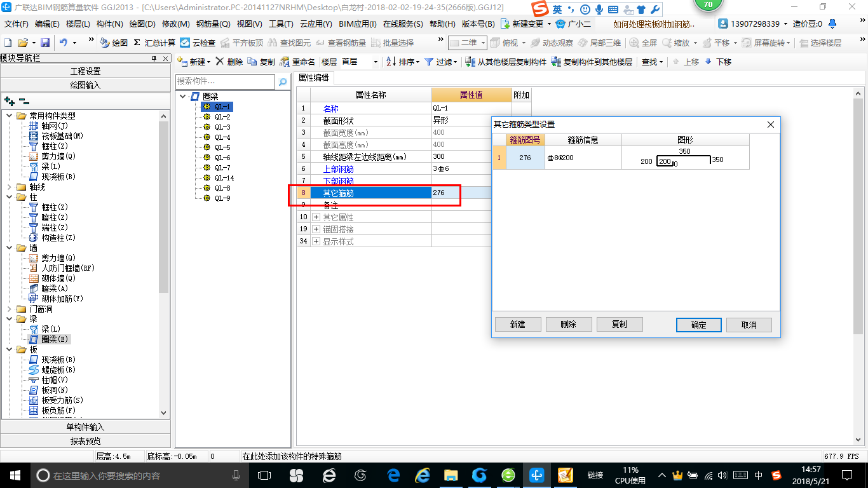Click the Undo arrow icon
This screenshot has width=868, height=488.
point(64,43)
